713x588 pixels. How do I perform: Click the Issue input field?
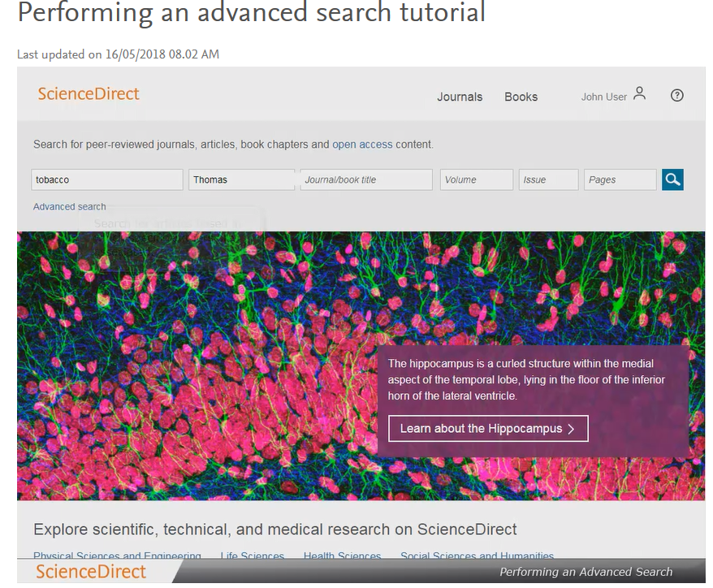(x=548, y=179)
